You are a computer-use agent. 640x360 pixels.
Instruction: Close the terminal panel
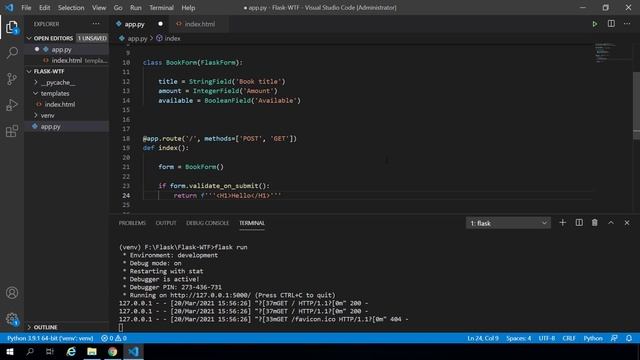627,222
